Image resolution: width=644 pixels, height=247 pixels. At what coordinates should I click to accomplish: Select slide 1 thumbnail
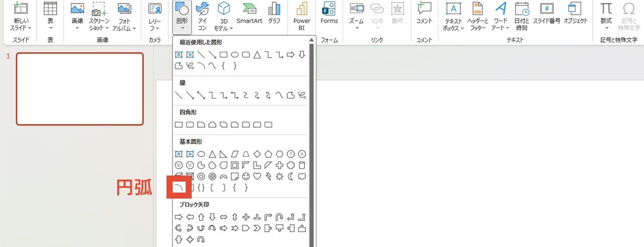[x=80, y=89]
